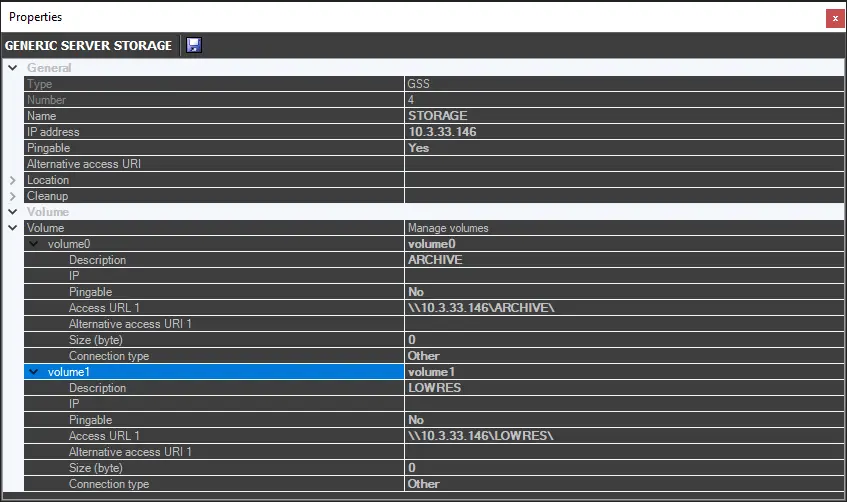Screen dimensions: 847x502
Task: Expand the Cleanup section
Action: (13, 196)
